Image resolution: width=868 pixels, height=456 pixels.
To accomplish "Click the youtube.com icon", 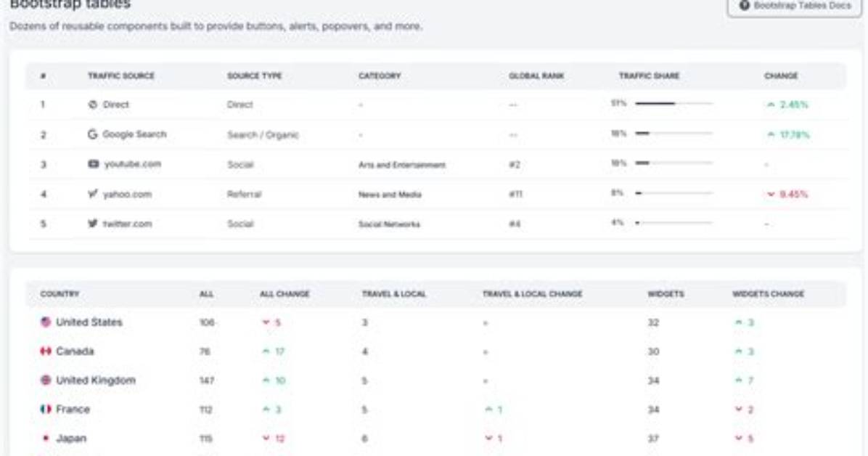I will coord(93,164).
